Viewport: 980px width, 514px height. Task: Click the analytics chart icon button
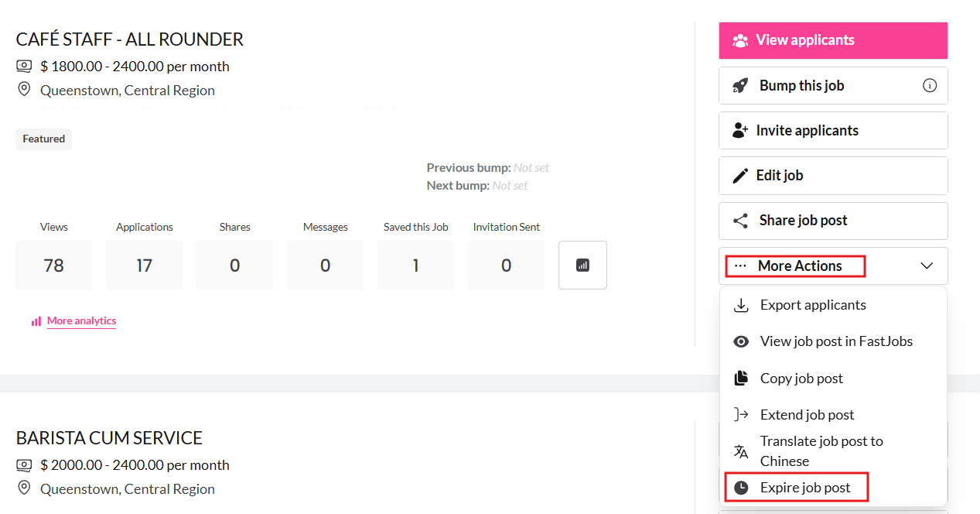point(582,265)
